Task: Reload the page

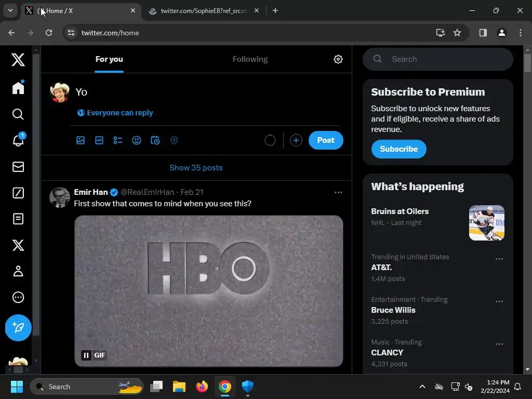Action: coord(49,33)
